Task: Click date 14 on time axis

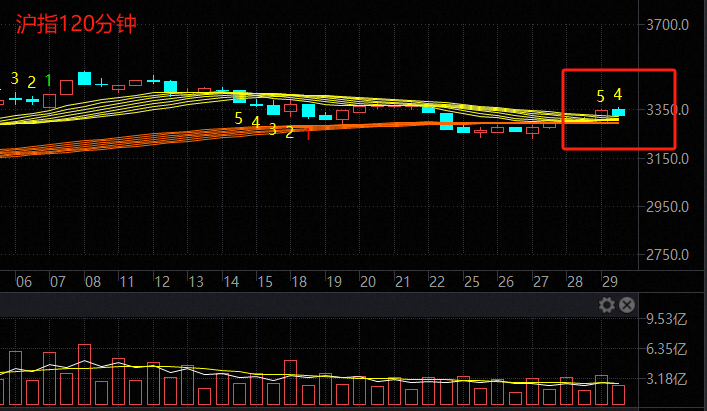Action: tap(231, 282)
